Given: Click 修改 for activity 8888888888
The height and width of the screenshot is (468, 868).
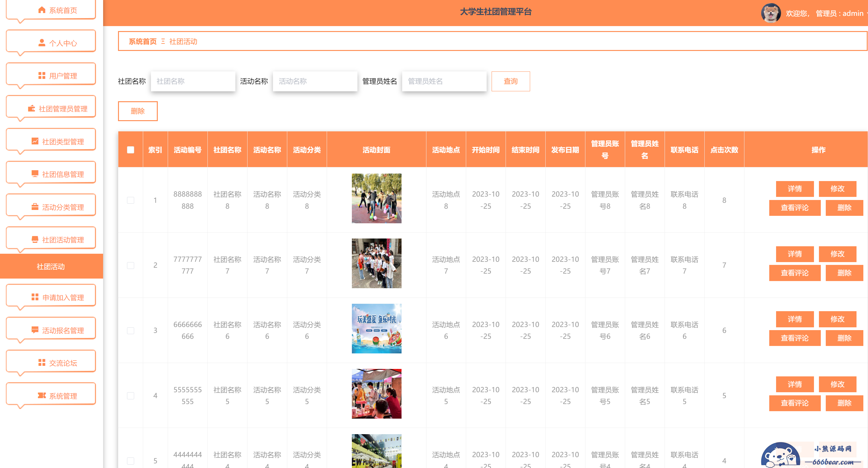Looking at the screenshot, I should (837, 189).
